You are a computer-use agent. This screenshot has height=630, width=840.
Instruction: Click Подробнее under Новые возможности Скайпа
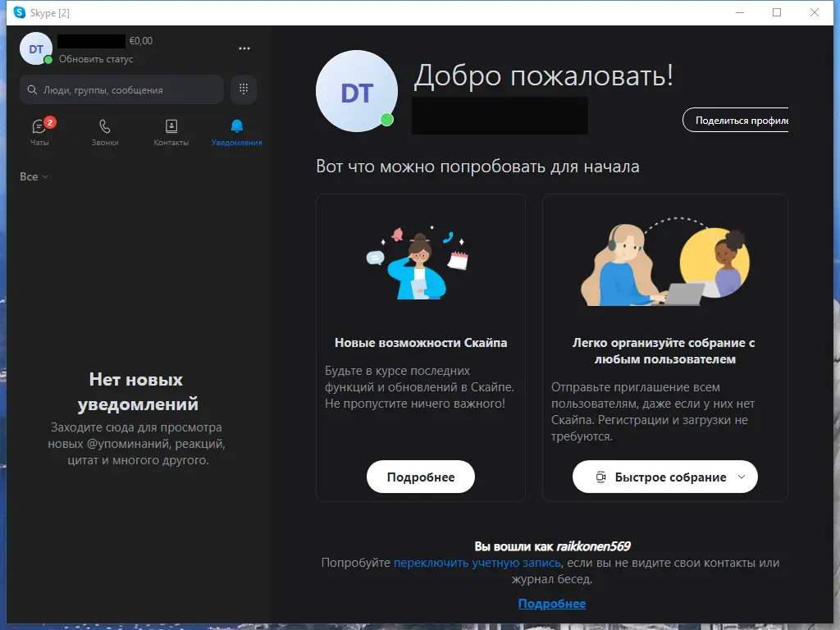420,477
